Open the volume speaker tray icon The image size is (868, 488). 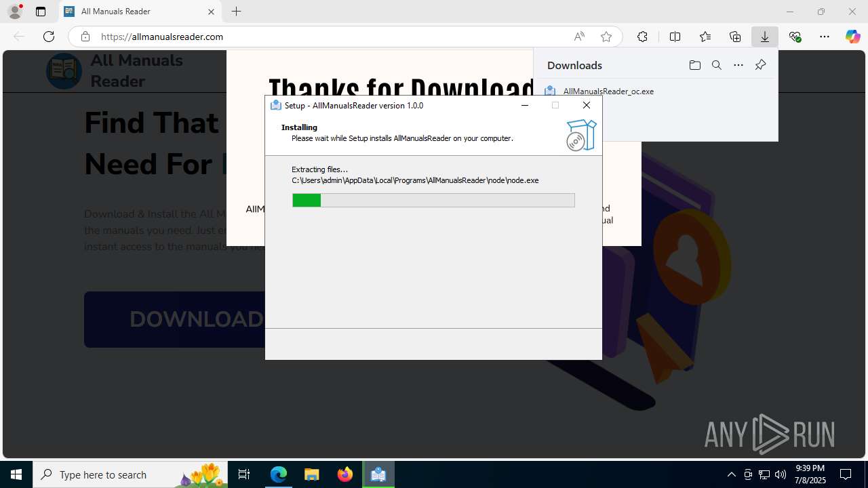click(x=780, y=474)
